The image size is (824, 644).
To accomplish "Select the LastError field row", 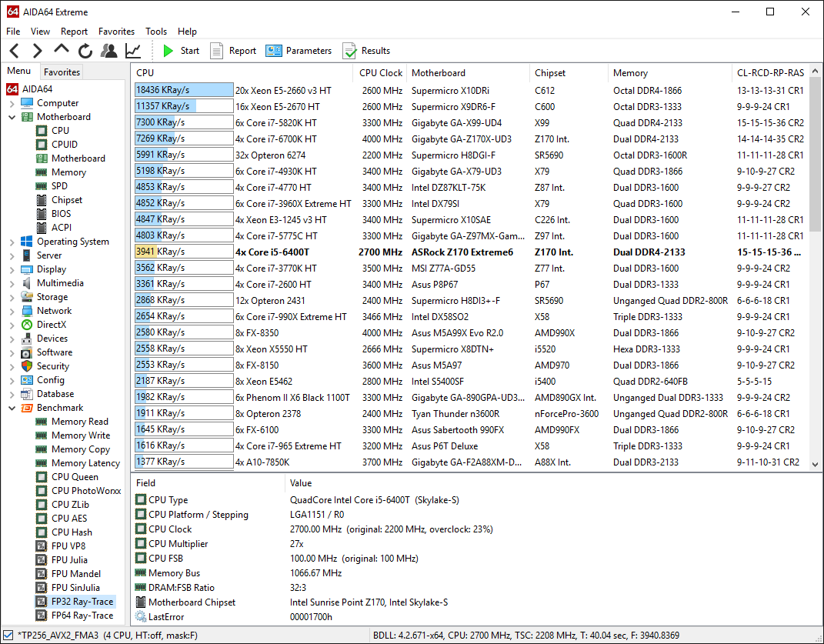I will coord(475,616).
